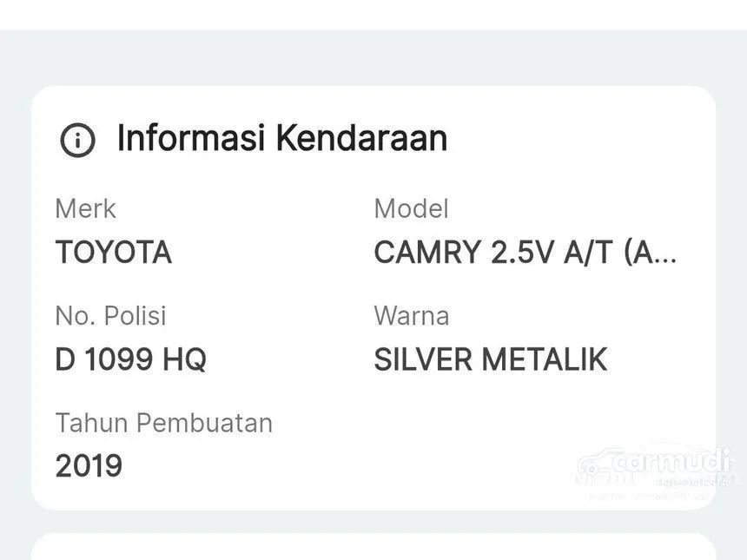Select the Informasi Kendaraan heading
Screen dimensions: 747x560
click(x=281, y=138)
